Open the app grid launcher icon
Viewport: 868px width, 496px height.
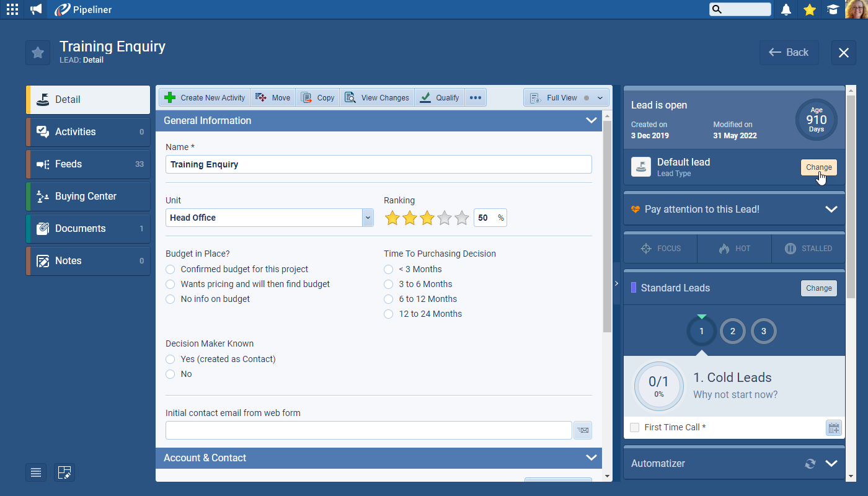click(12, 9)
